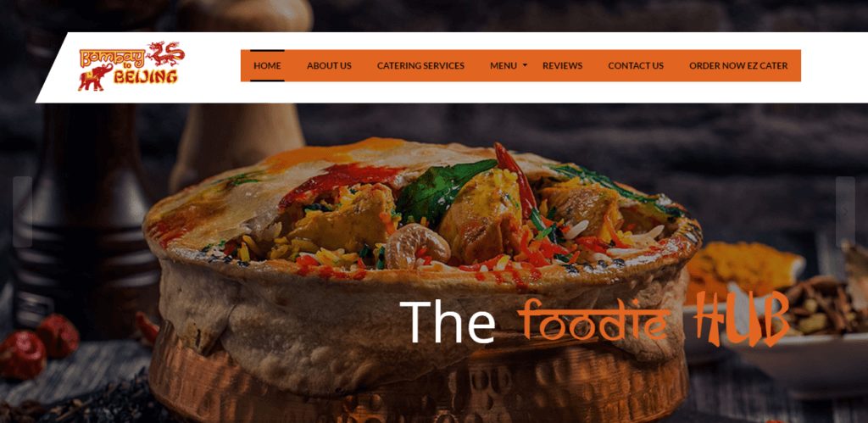The width and height of the screenshot is (868, 423).
Task: Advance to next slide using right arrow
Action: (x=845, y=212)
